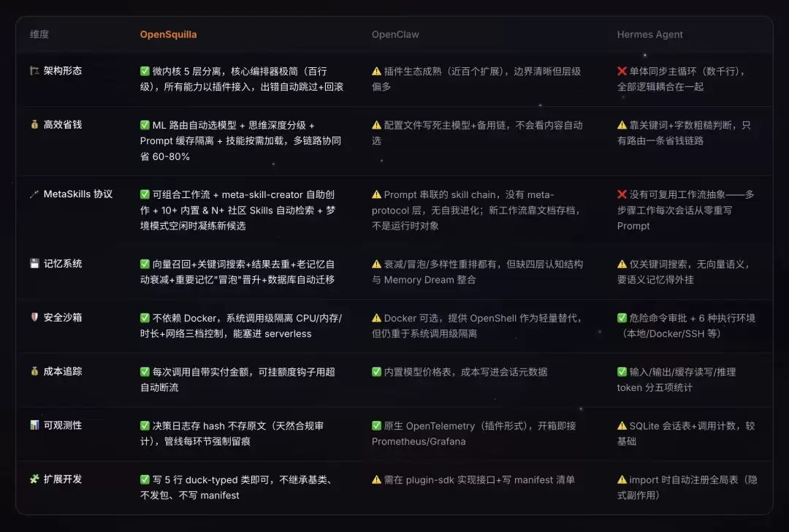Image resolution: width=789 pixels, height=532 pixels.
Task: Click green check before 内置模型价格表
Action: (x=376, y=372)
